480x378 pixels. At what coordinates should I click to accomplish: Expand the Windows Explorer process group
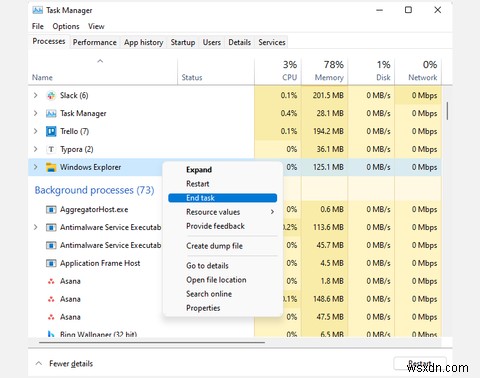tap(36, 167)
